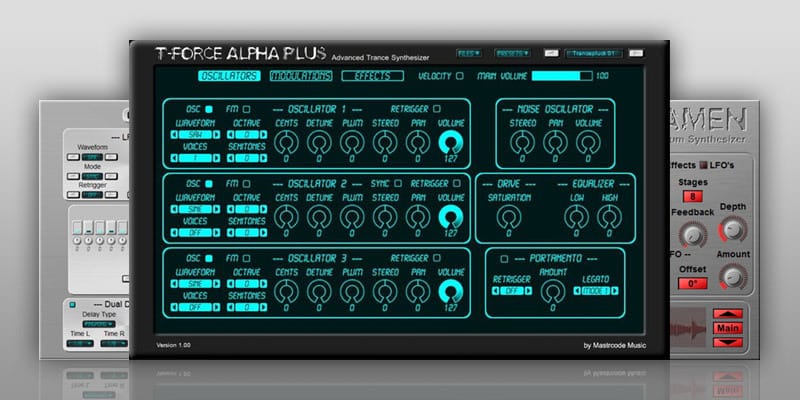This screenshot has width=800, height=400.
Task: Decrease semitones of Oscillator 2
Action: pyautogui.click(x=231, y=233)
